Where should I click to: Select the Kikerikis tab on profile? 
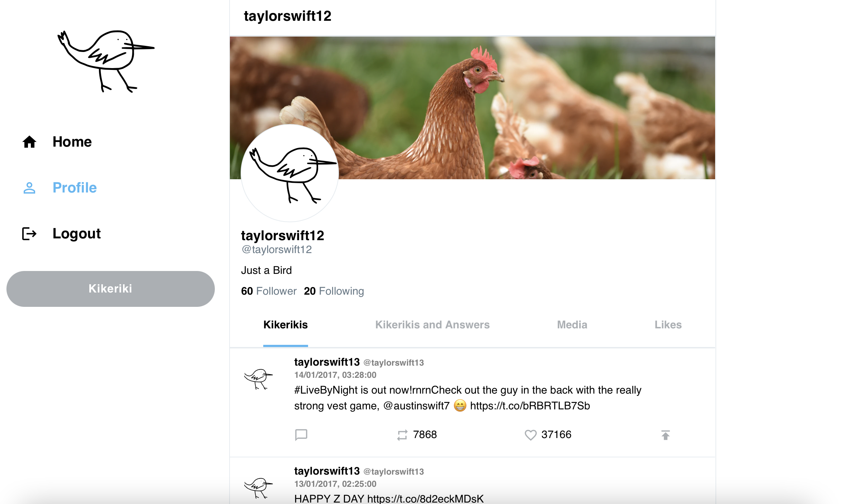pos(285,325)
